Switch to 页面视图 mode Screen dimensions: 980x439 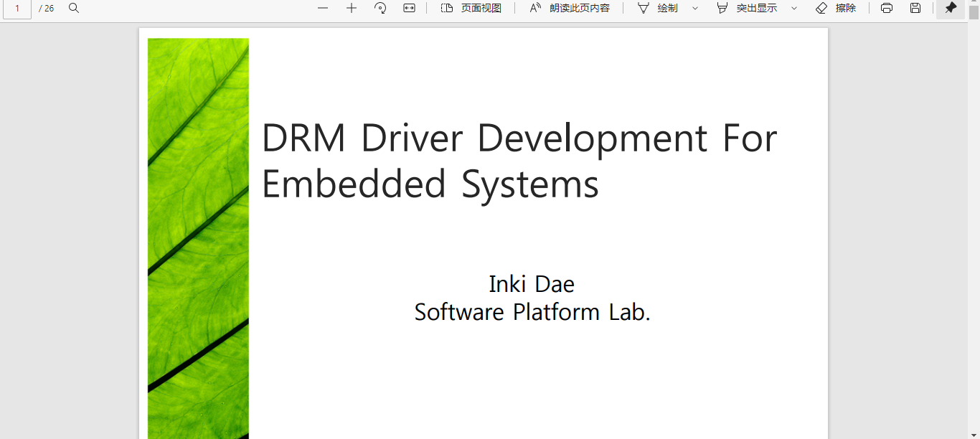pyautogui.click(x=469, y=8)
